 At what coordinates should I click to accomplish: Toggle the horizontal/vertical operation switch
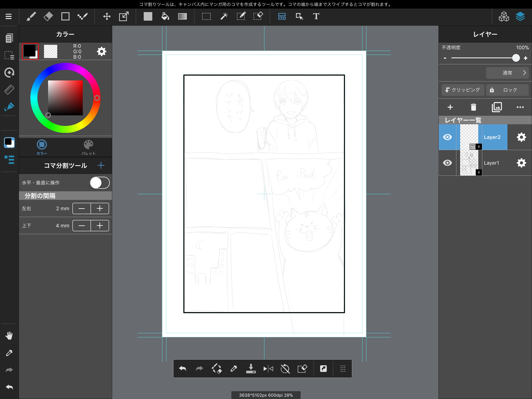[100, 183]
